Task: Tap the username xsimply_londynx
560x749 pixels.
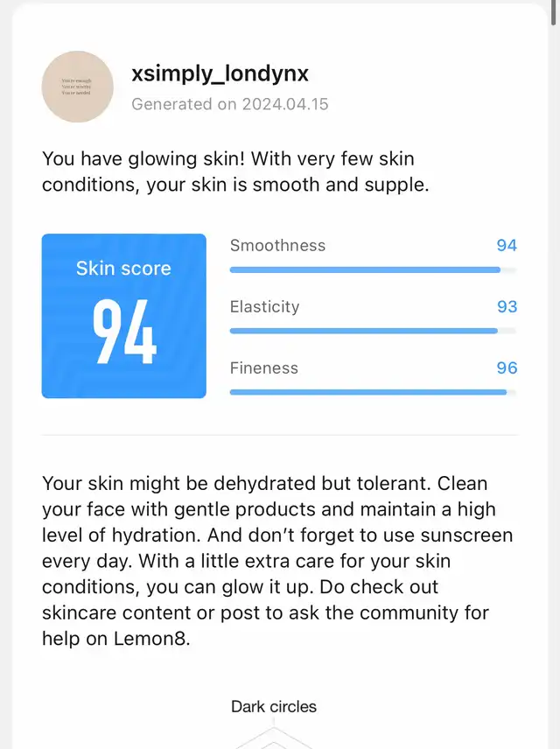Action: [x=220, y=74]
